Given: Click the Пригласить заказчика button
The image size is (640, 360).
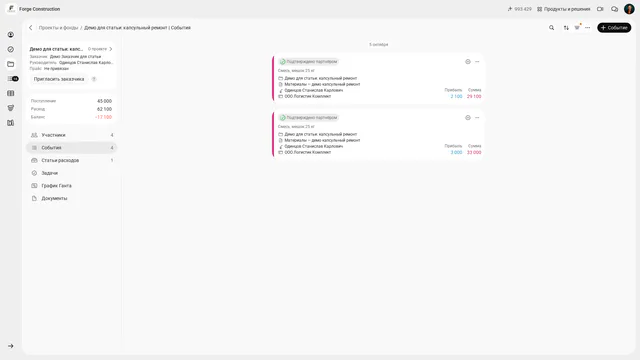Looking at the screenshot, I should click(59, 79).
